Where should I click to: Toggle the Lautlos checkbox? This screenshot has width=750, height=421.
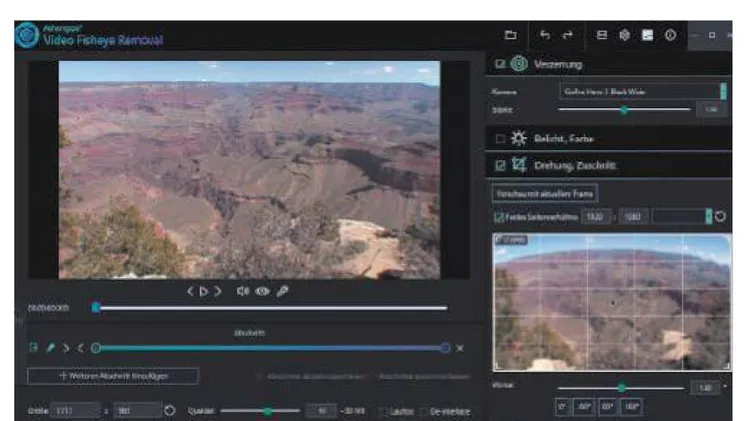coord(383,411)
